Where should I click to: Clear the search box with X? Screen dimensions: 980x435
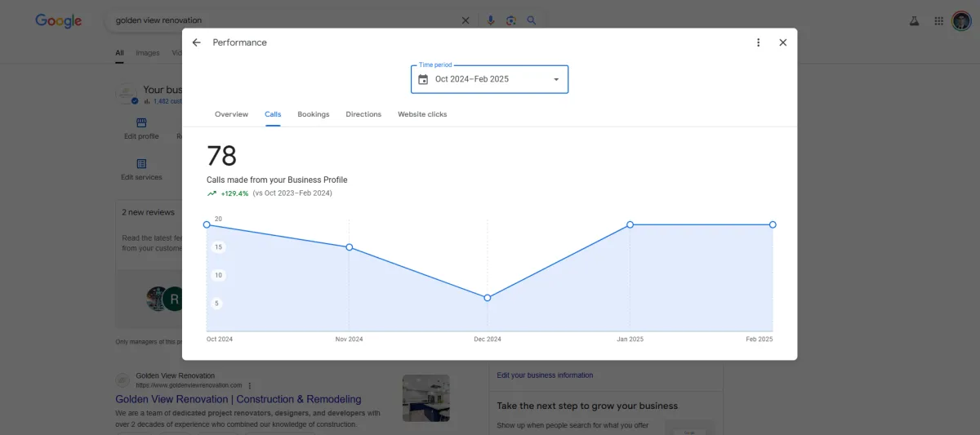465,20
